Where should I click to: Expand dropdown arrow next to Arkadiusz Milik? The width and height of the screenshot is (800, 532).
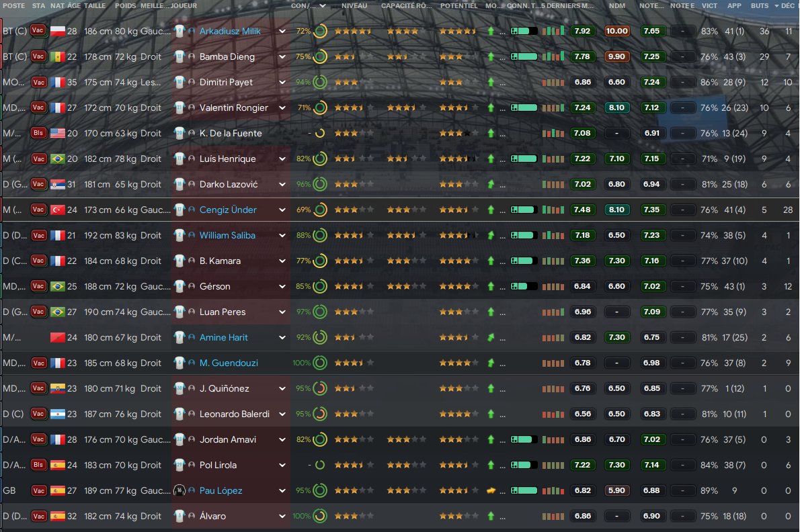[x=282, y=31]
